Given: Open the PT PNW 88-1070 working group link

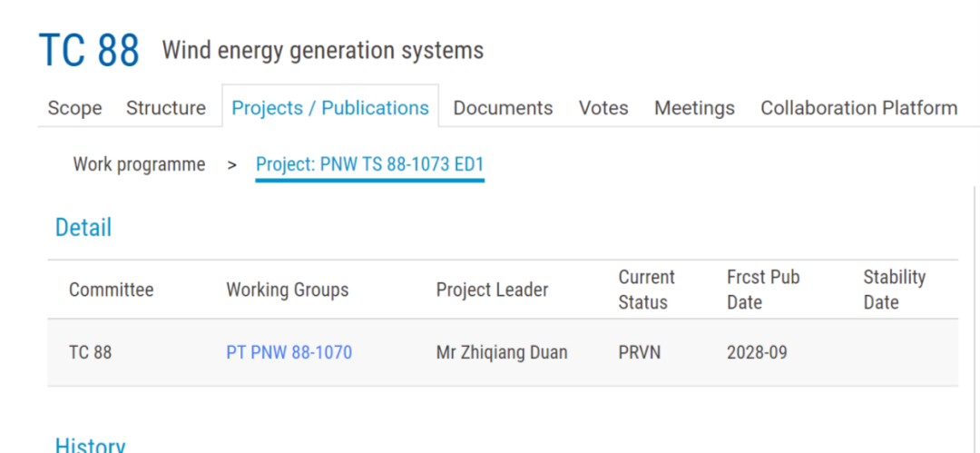Looking at the screenshot, I should coord(289,352).
